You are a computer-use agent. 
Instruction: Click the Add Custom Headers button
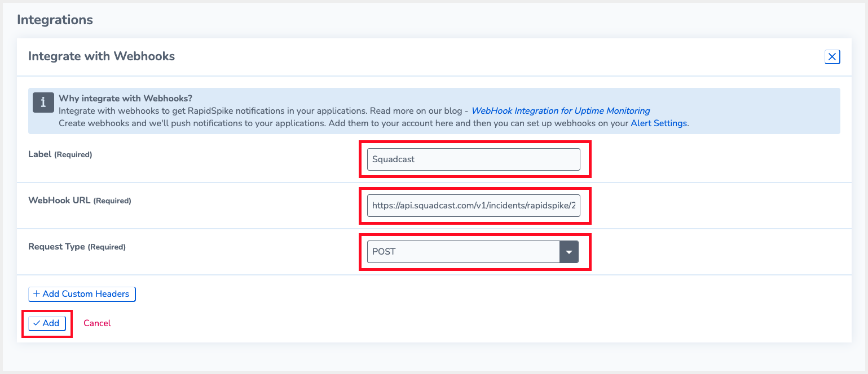tap(82, 294)
